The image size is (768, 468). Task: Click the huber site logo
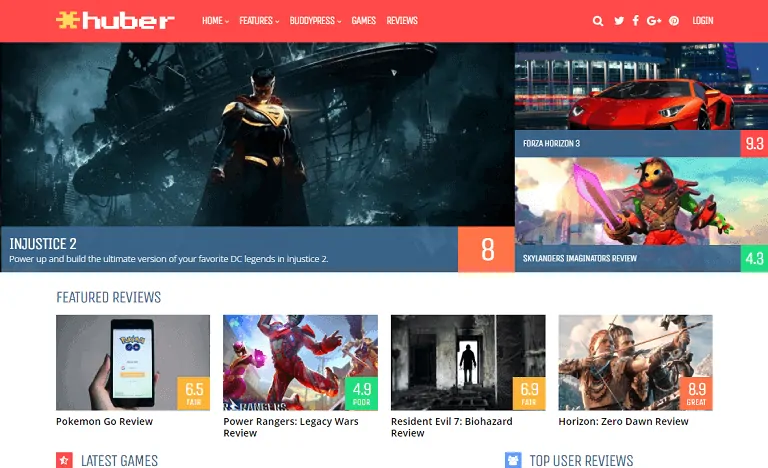tap(115, 21)
